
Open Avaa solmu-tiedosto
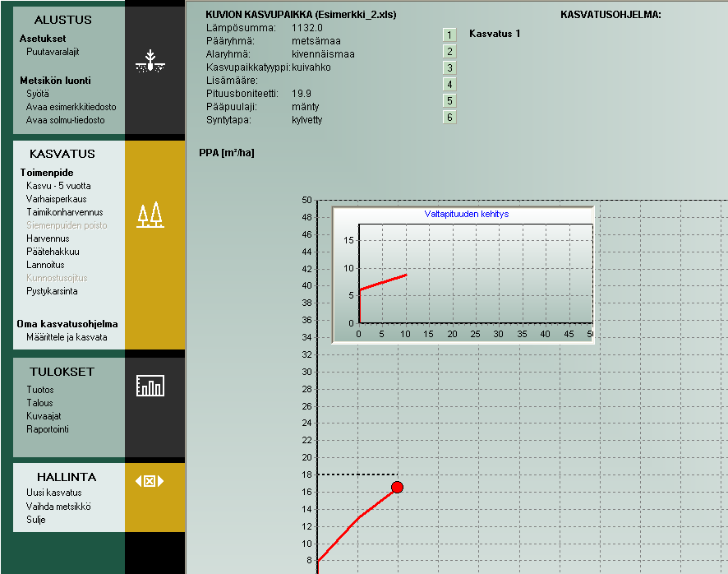(66, 120)
